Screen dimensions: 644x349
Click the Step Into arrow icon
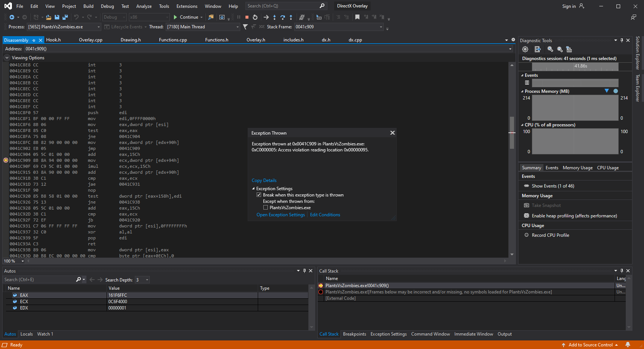point(275,17)
